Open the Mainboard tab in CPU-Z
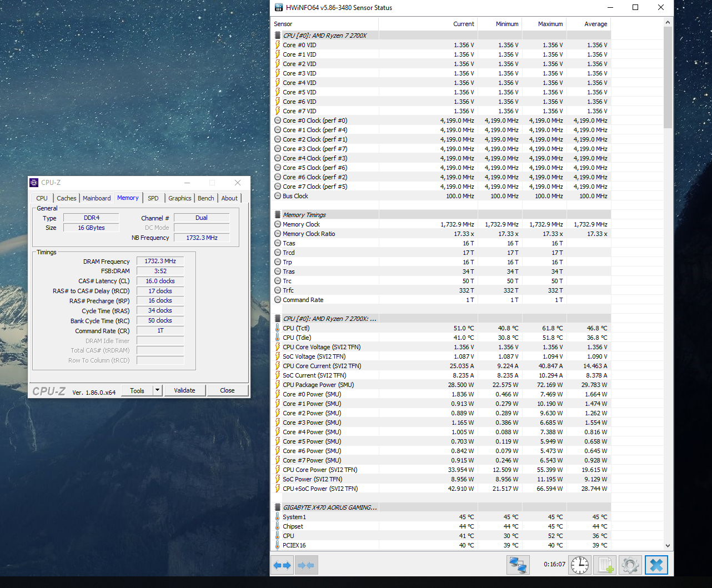The image size is (712, 588). pos(97,198)
